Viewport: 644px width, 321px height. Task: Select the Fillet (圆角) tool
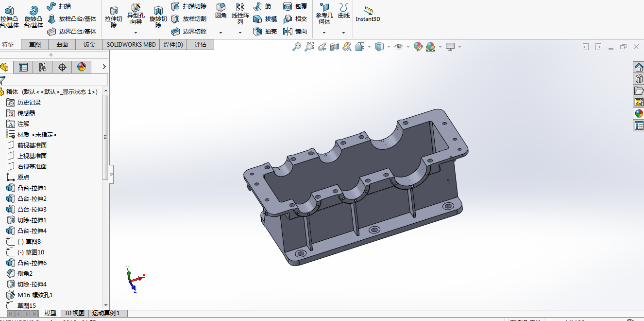click(221, 12)
